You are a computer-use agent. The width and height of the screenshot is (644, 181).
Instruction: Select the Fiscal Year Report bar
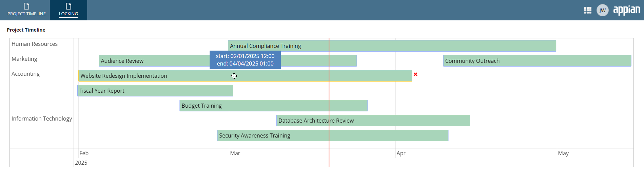coord(155,91)
